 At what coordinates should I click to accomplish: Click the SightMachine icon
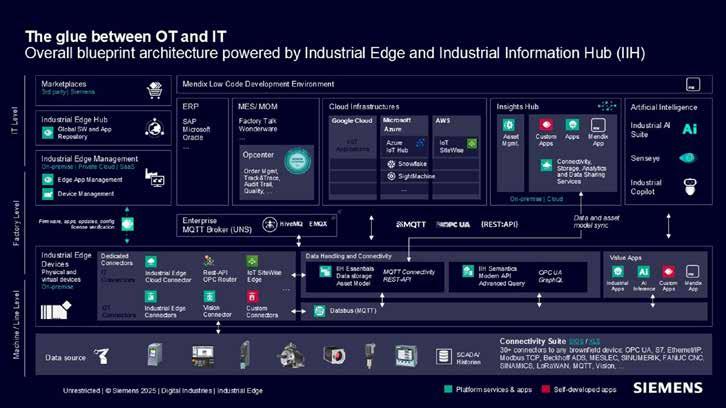pos(391,176)
